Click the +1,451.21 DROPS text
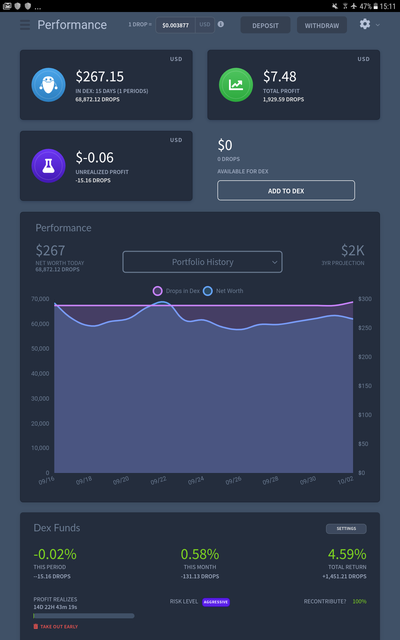This screenshot has height=640, width=400. coord(344,576)
